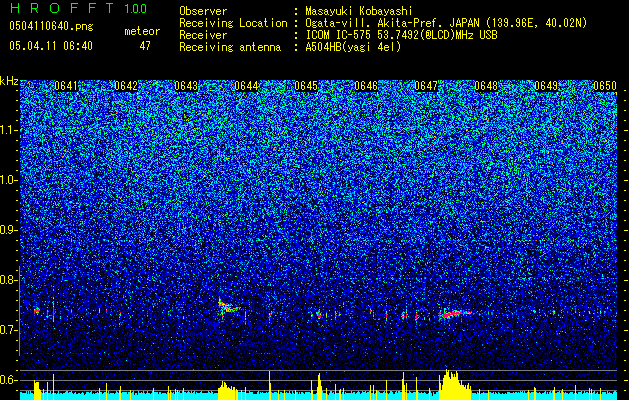
Task: Click the ICOM IC-575 receiver description
Action: point(401,35)
